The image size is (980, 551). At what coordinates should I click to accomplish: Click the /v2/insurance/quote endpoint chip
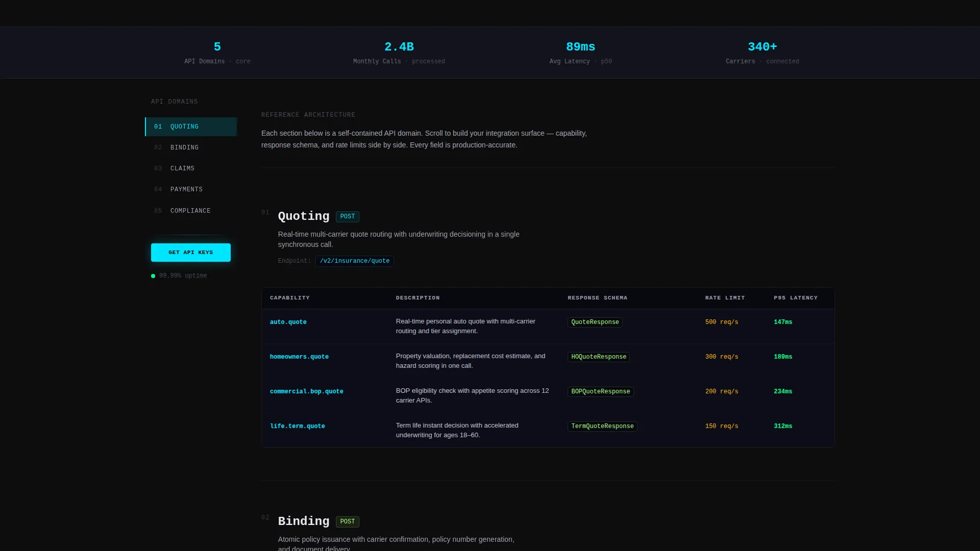(355, 261)
